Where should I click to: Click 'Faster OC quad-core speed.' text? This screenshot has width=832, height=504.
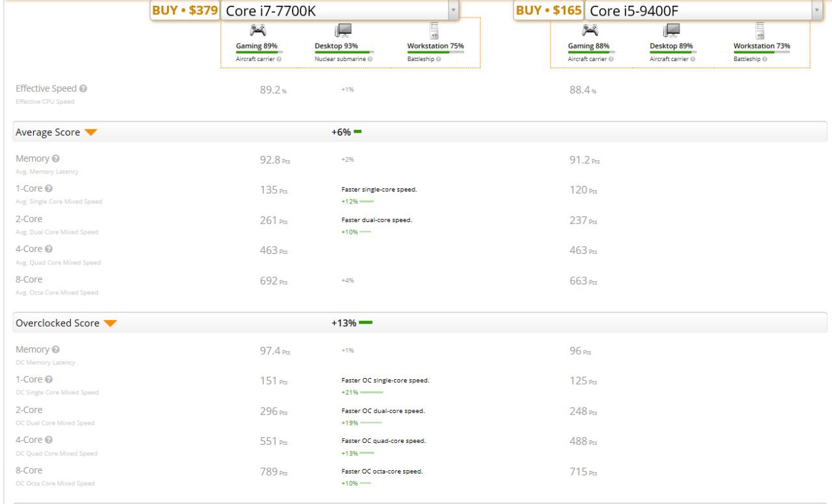click(x=383, y=440)
